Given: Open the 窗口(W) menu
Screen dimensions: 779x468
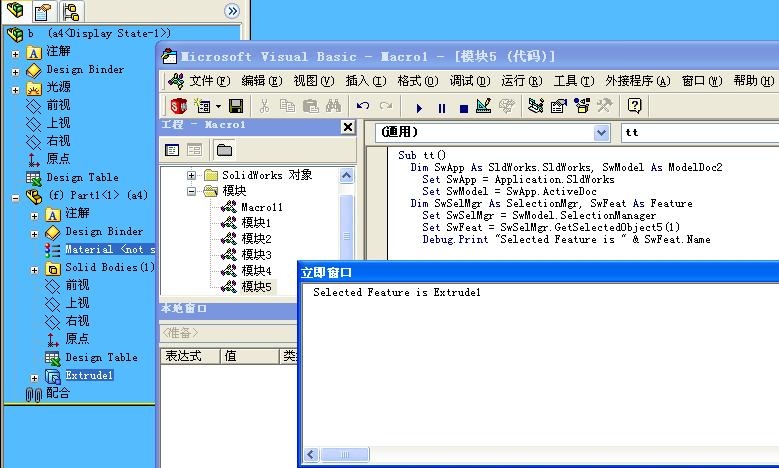Looking at the screenshot, I should [701, 80].
